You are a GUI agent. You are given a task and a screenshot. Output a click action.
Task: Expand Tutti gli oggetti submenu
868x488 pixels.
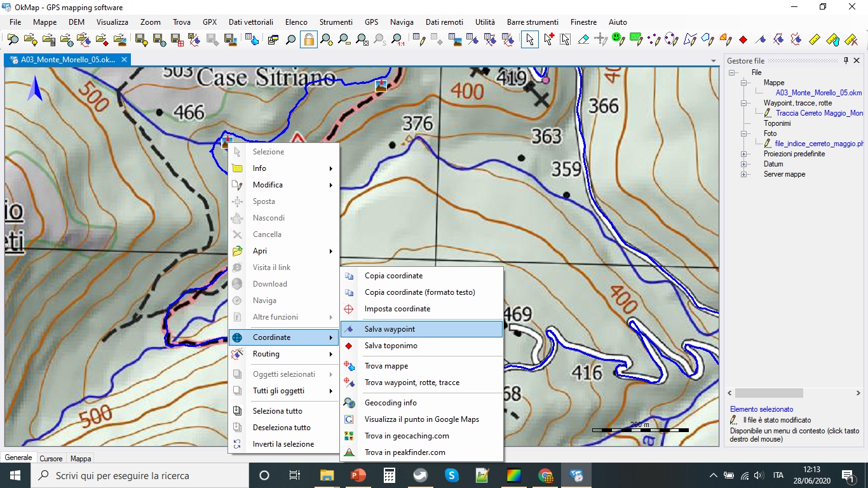point(283,391)
